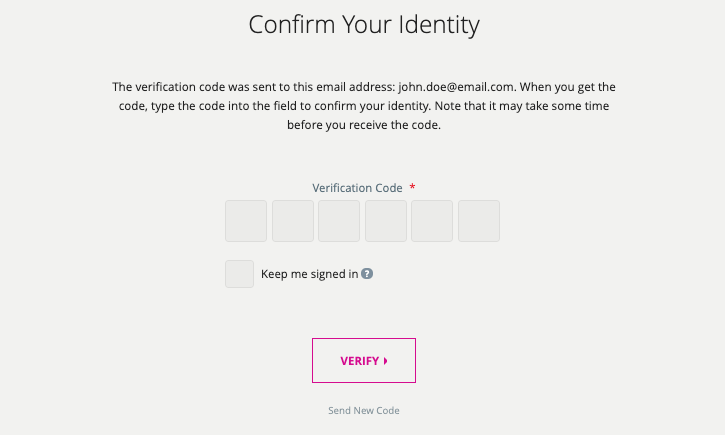Screen dimensions: 725x435
Task: Click the help icon beside Keep me signed in
Action: 367,274
